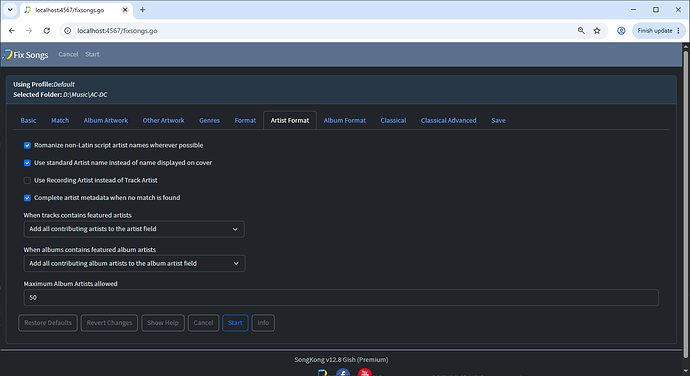Click the Revert Changes button

coord(109,323)
